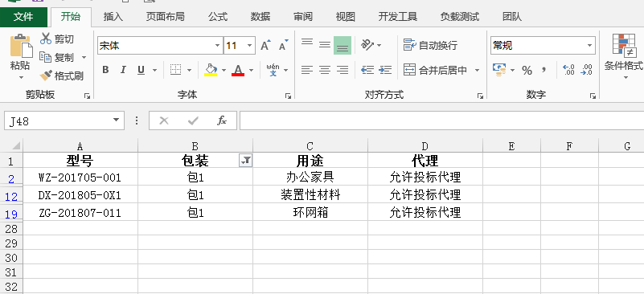Apply the yellow fill color bucket
This screenshot has width=644, height=294.
211,70
